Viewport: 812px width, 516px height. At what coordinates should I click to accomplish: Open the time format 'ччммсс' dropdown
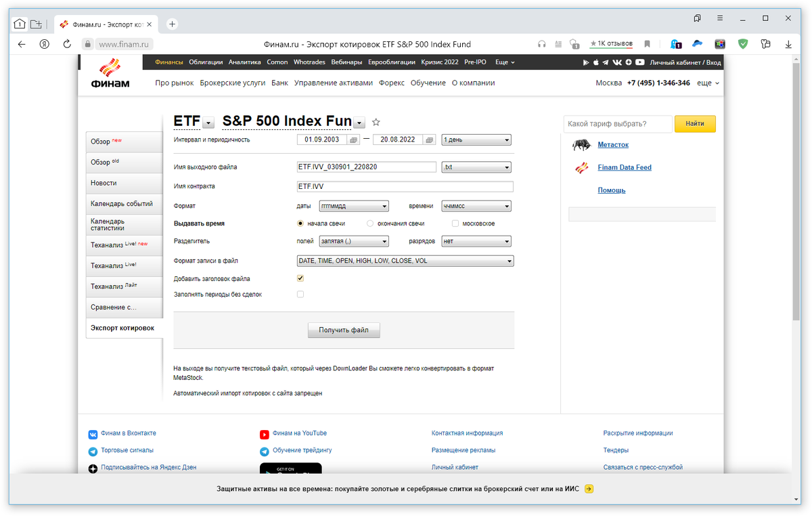click(476, 206)
